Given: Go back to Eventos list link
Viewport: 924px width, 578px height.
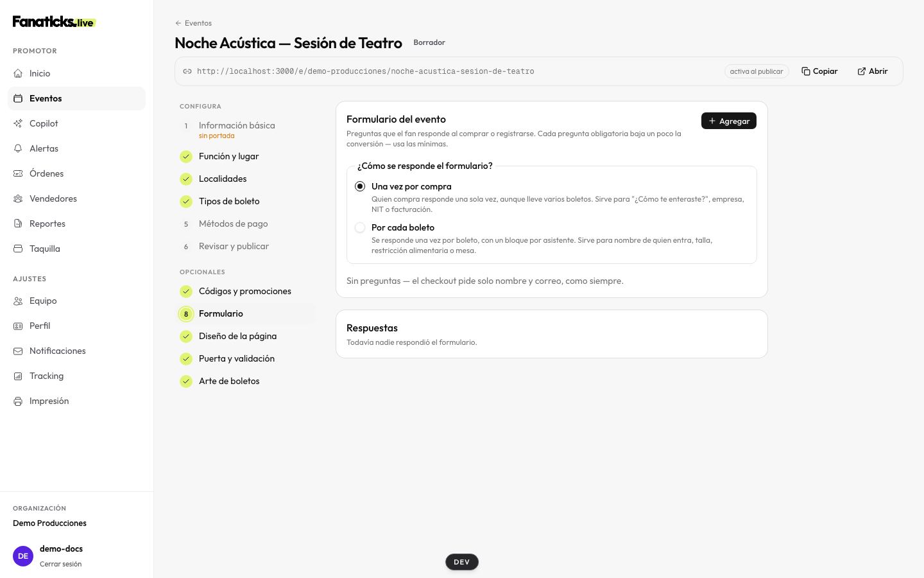Looking at the screenshot, I should pos(193,23).
